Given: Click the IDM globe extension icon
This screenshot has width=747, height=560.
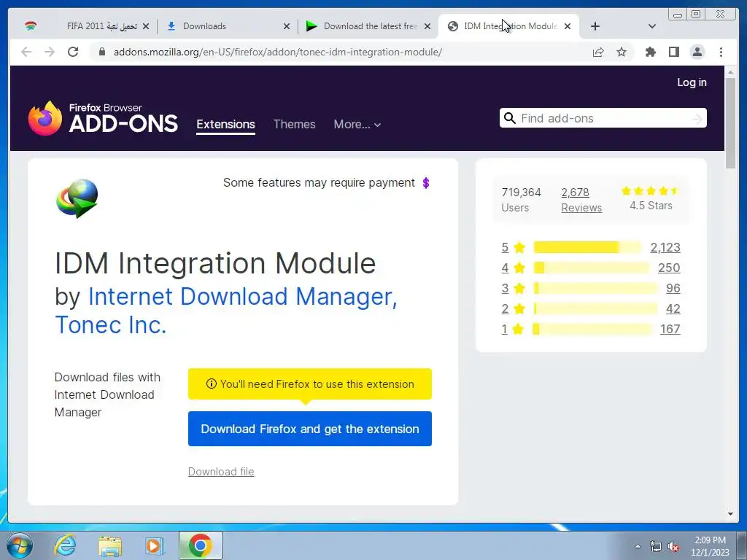Looking at the screenshot, I should click(x=77, y=198).
